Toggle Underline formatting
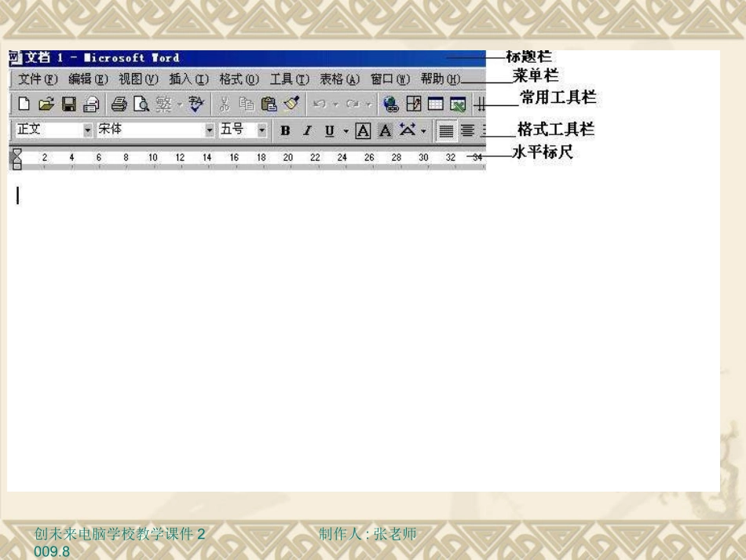The width and height of the screenshot is (746, 560). [x=329, y=130]
